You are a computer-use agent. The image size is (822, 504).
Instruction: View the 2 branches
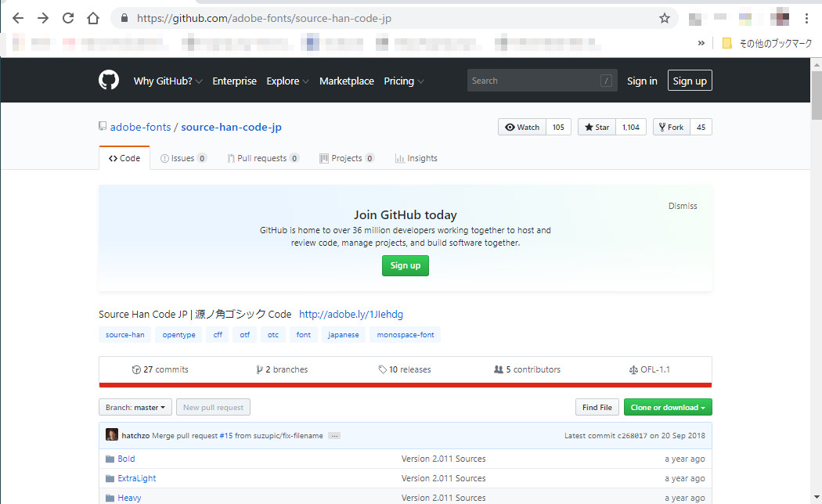point(282,369)
